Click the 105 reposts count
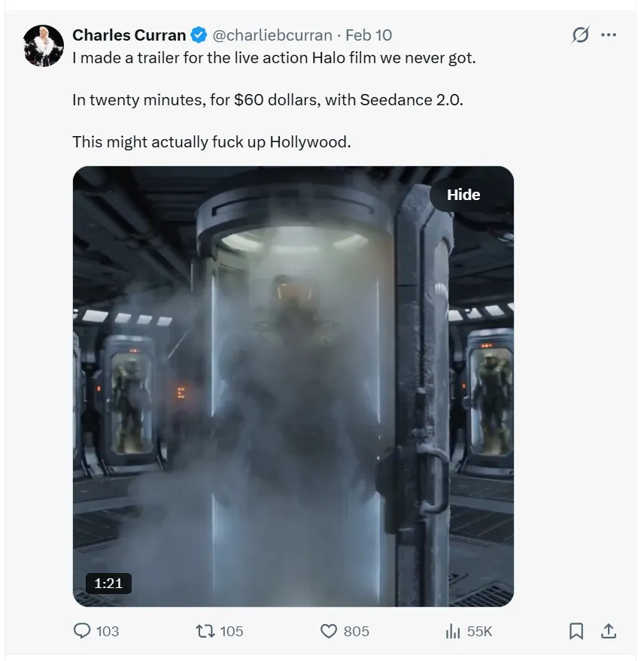 click(232, 631)
